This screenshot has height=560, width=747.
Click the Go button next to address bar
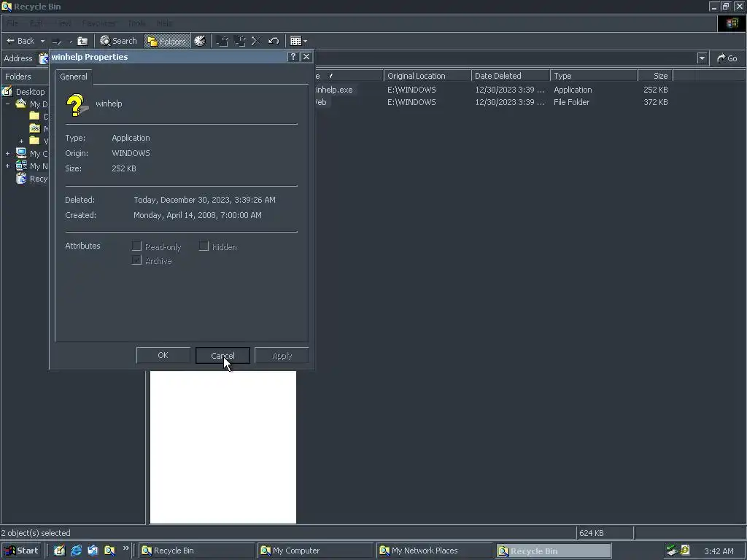(727, 58)
